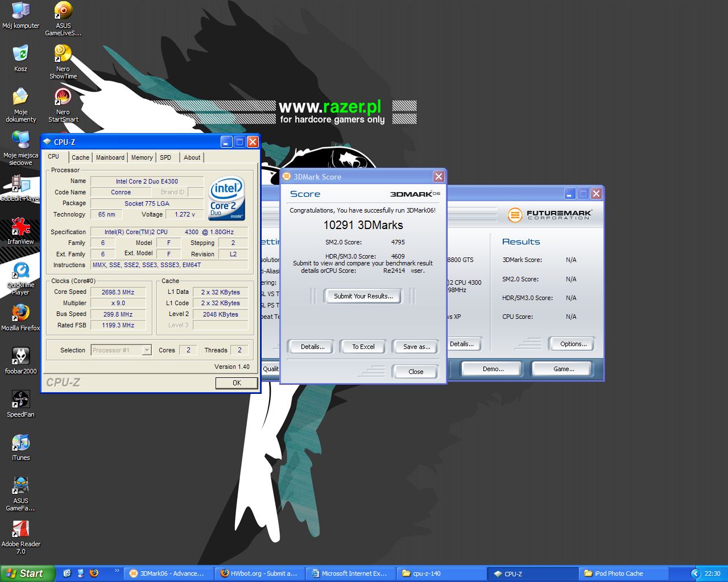Open the Mój komputer desktop icon
This screenshot has width=728, height=582.
(20, 15)
